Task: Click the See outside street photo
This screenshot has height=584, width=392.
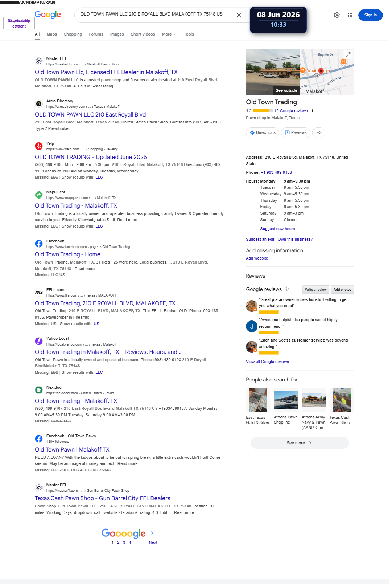Action: click(273, 72)
